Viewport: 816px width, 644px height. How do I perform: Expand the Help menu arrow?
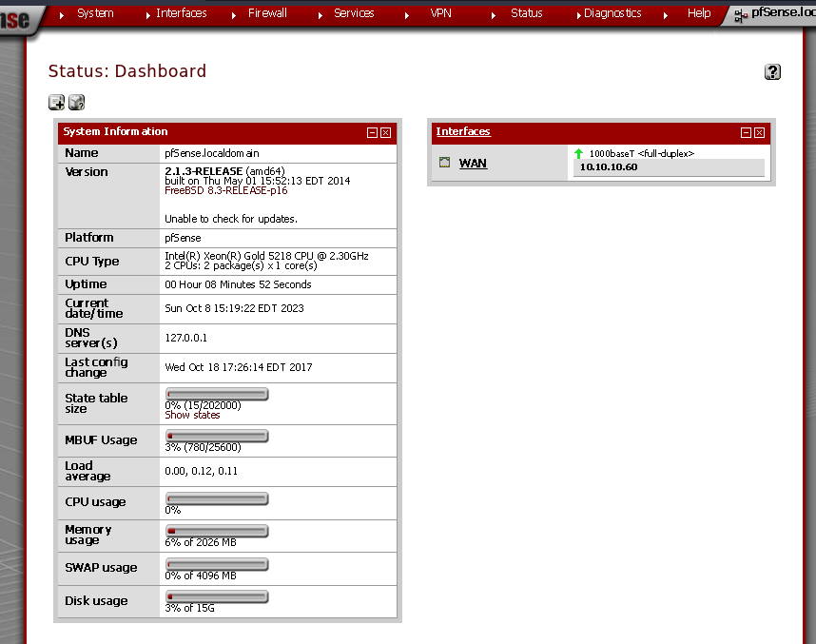coord(666,15)
